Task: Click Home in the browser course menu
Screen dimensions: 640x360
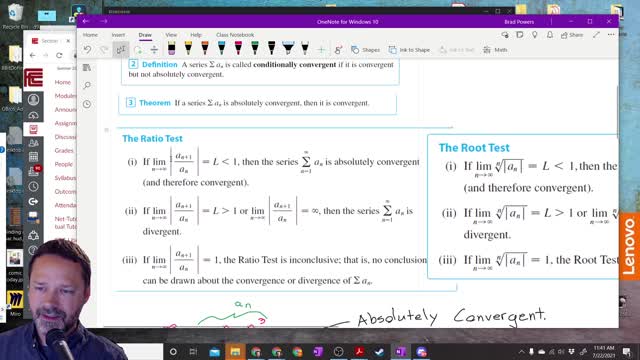Action: [x=63, y=82]
